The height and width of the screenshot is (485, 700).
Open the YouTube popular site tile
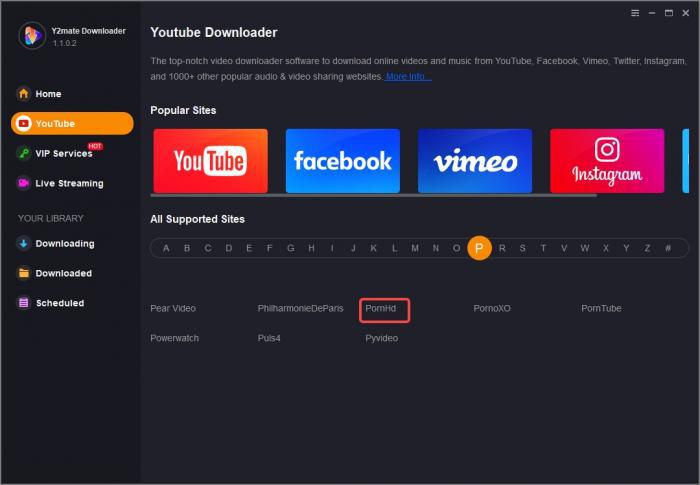click(211, 161)
